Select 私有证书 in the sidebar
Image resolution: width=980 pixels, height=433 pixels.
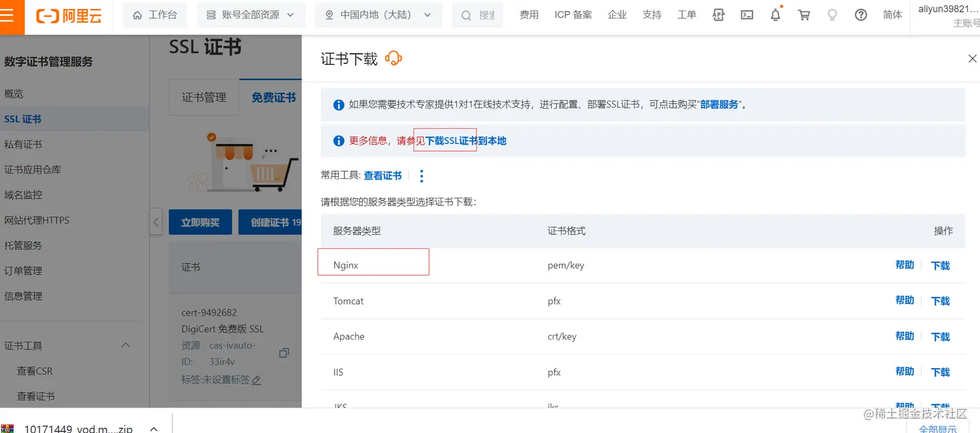tap(23, 145)
